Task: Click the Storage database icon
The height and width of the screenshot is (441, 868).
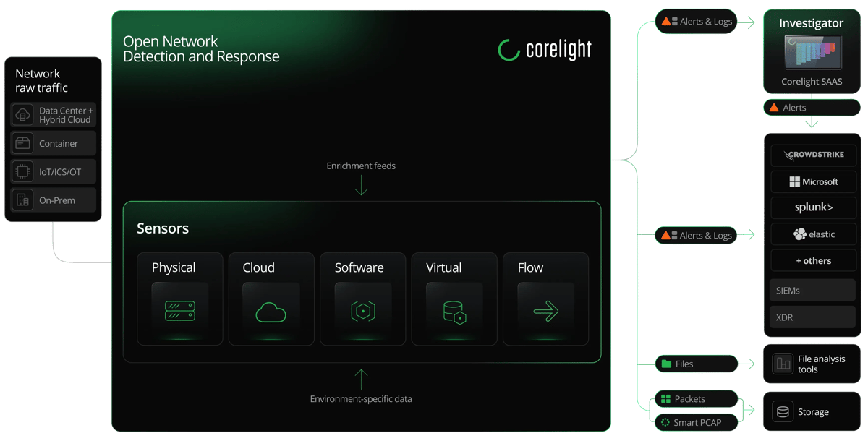Action: point(783,412)
